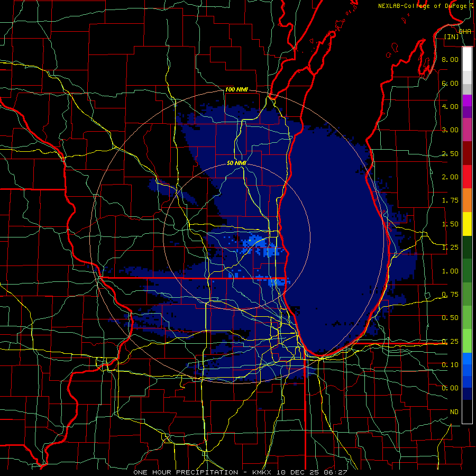
Task: Click the "8.00" legend value
Action: click(450, 59)
